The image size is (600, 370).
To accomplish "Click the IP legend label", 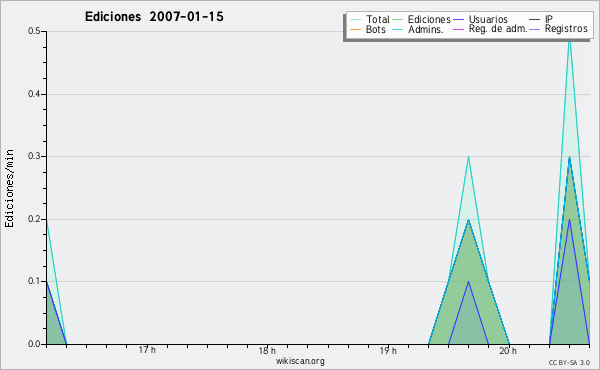I will pyautogui.click(x=549, y=19).
